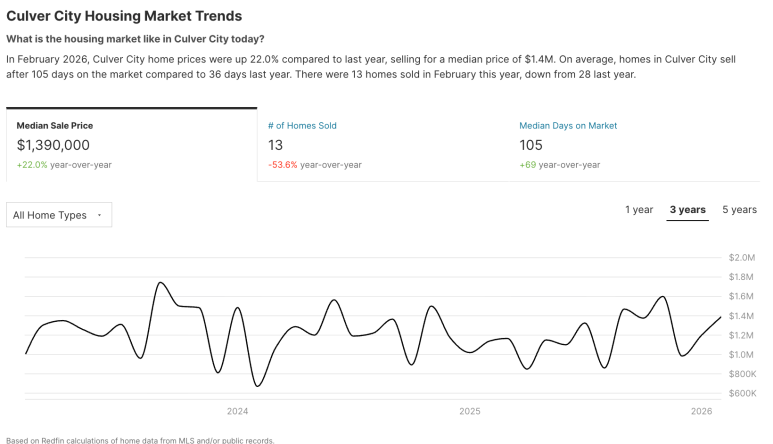The image size is (773, 444).
Task: Click the 105 median days figure
Action: (532, 145)
